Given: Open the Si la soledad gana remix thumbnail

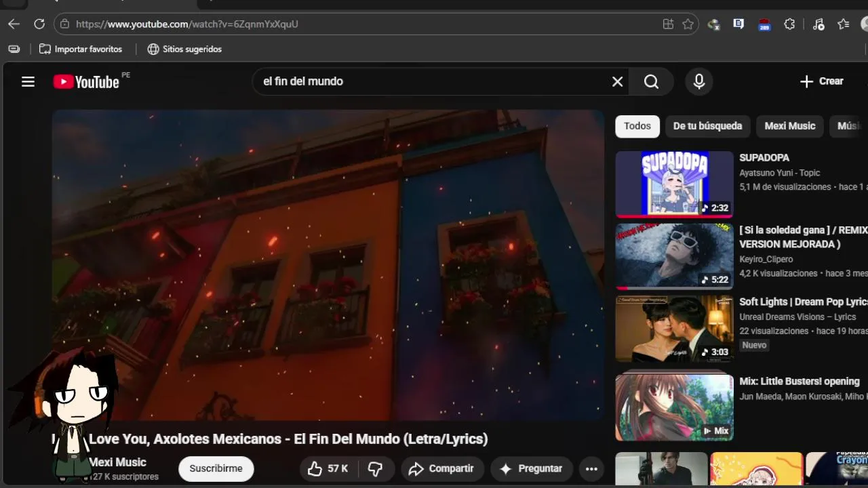Looking at the screenshot, I should (674, 257).
